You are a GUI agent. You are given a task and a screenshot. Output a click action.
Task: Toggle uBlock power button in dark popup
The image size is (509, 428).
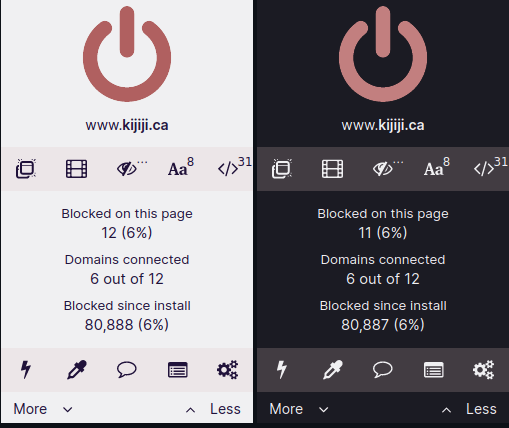click(x=383, y=54)
